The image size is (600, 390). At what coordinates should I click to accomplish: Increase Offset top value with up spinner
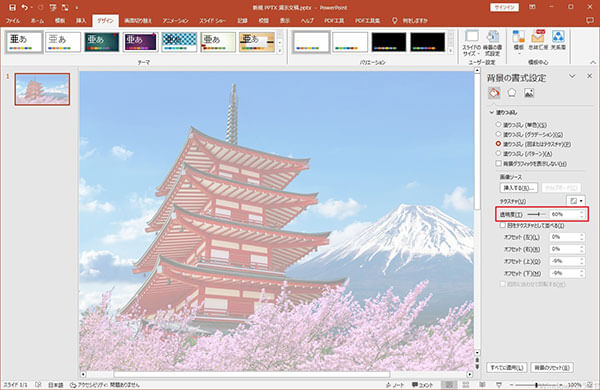(x=582, y=259)
